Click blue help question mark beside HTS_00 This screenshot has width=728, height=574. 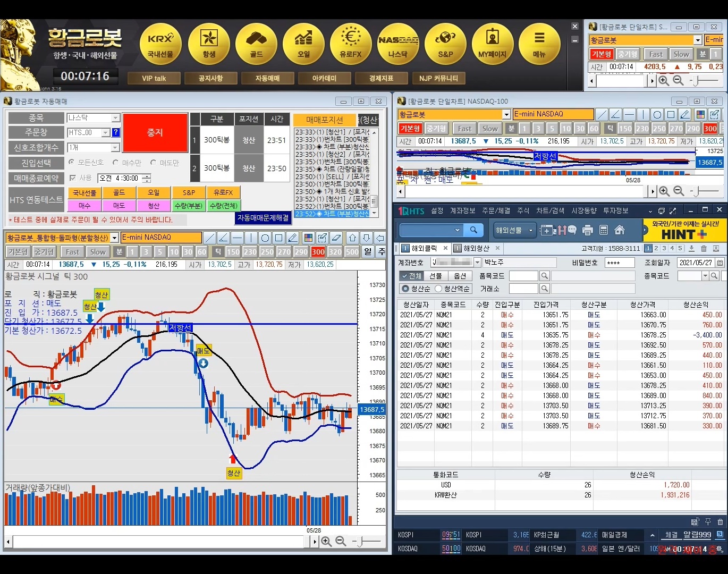[x=116, y=132]
